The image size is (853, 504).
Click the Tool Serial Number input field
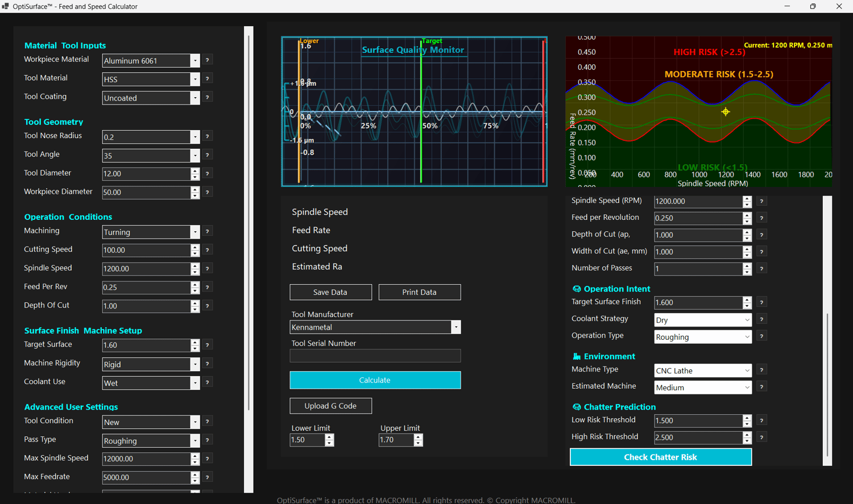tap(375, 356)
